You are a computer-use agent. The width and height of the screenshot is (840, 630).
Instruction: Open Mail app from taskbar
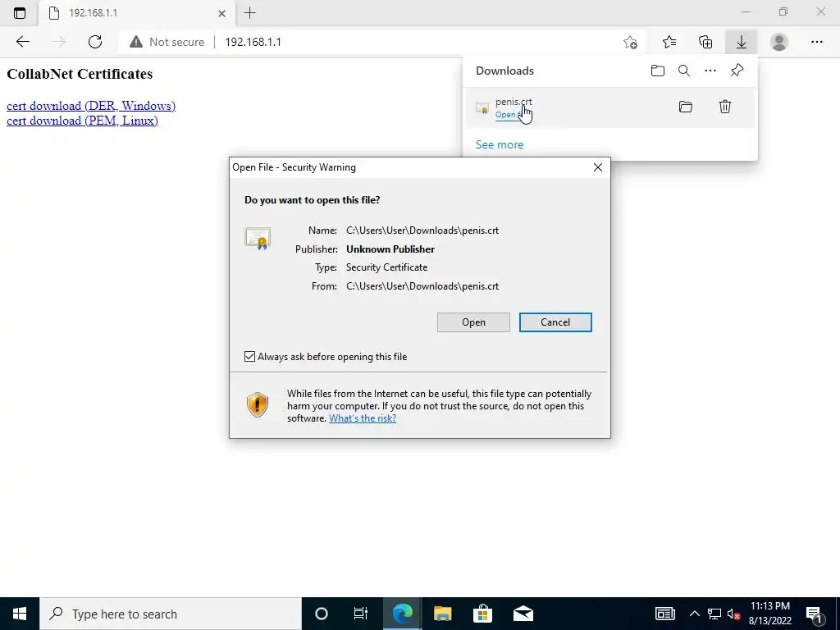click(x=523, y=614)
